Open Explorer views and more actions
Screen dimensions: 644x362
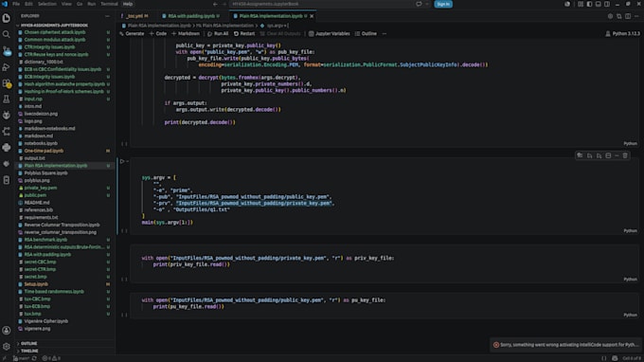pyautogui.click(x=108, y=16)
